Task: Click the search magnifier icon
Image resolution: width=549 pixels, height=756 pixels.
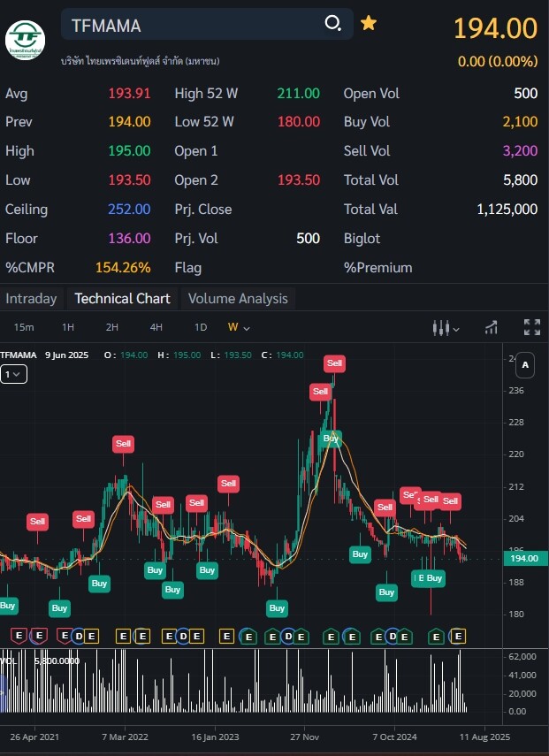Action: pos(333,23)
